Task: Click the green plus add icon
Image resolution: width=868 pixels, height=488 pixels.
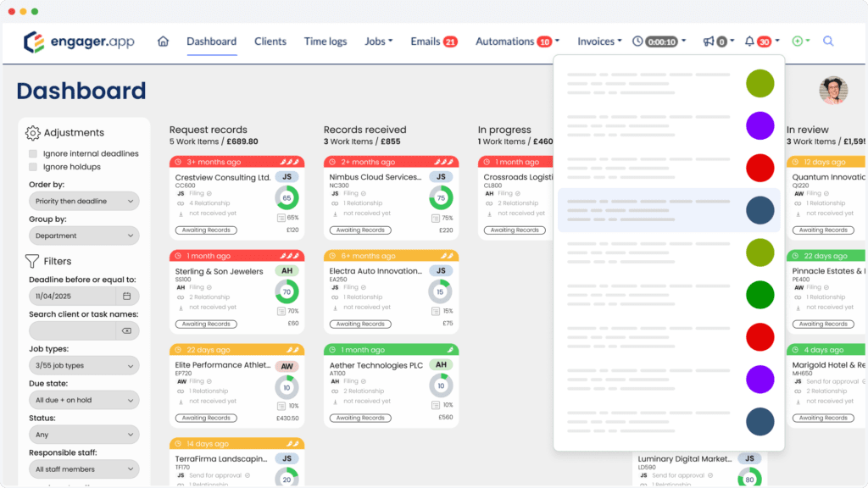Action: pyautogui.click(x=797, y=41)
